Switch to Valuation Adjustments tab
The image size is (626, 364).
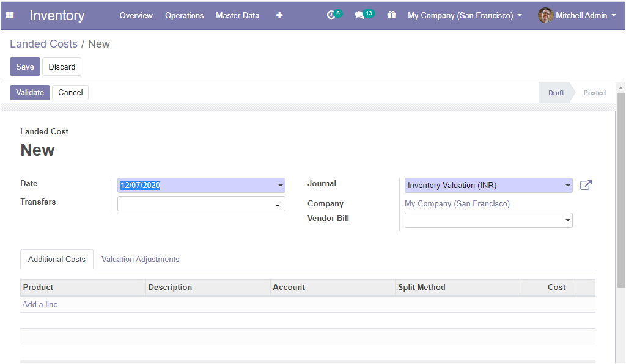pos(140,259)
